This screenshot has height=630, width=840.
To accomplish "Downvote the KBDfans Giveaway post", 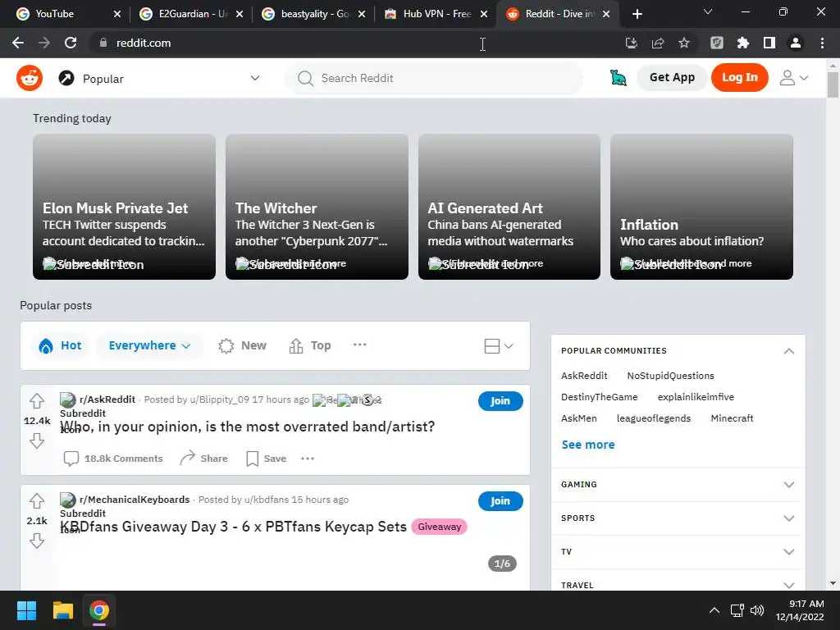I will (x=37, y=541).
